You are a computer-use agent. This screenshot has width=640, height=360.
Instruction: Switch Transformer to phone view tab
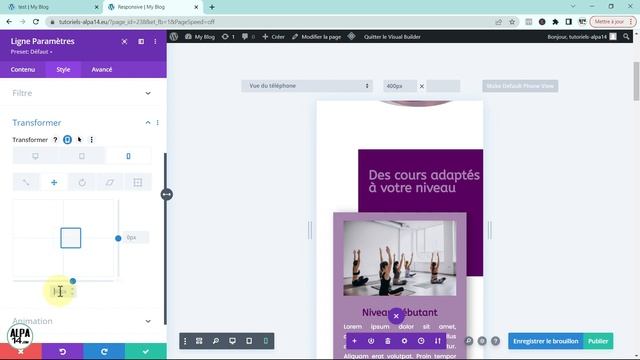click(128, 156)
